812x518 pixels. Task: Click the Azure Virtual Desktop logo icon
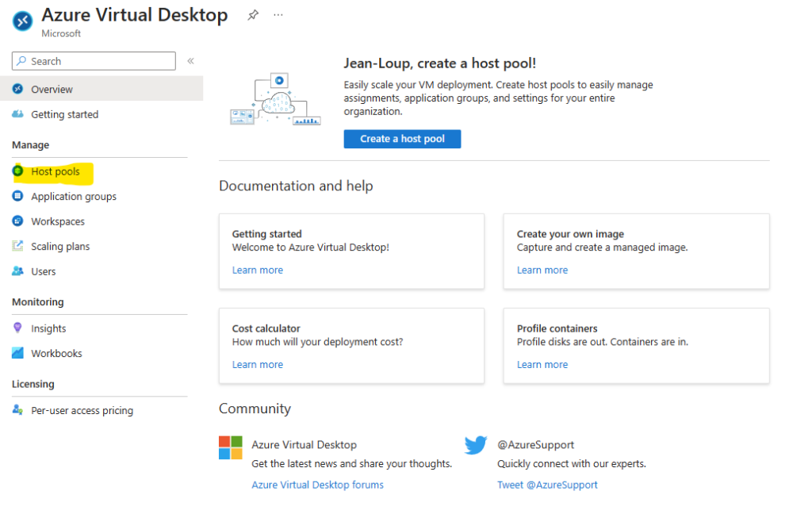pyautogui.click(x=22, y=21)
